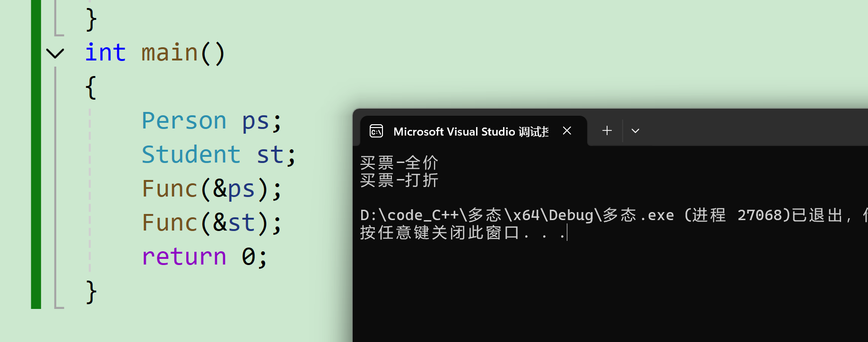This screenshot has height=342, width=868.
Task: Click the Student type name
Action: [x=191, y=155]
